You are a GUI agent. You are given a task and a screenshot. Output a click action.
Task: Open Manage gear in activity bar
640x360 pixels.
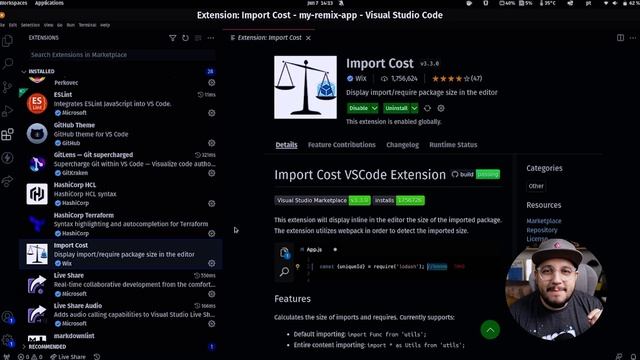(x=7, y=340)
